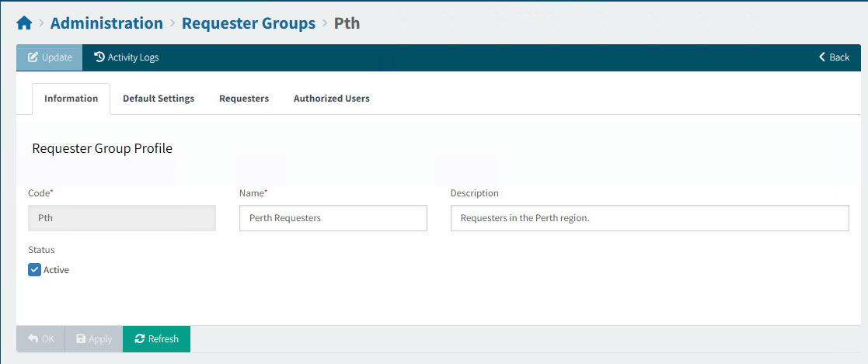Click the Description input field
868x364 pixels.
pyautogui.click(x=650, y=218)
